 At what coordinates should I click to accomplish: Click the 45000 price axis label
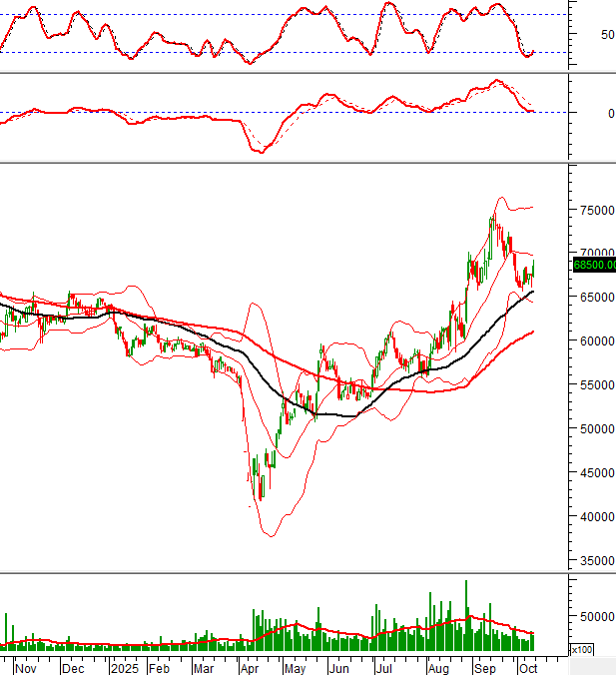click(x=595, y=473)
